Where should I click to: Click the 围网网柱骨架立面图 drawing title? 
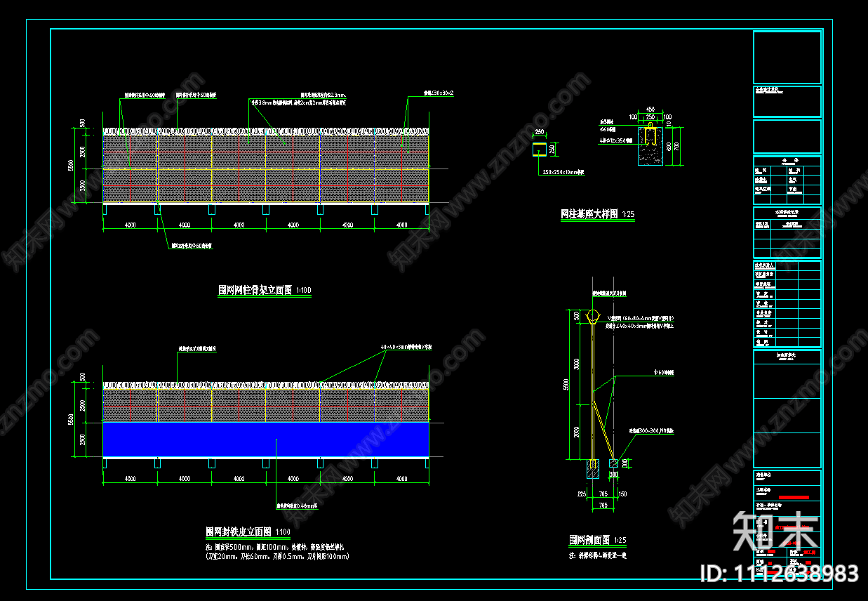tap(255, 290)
